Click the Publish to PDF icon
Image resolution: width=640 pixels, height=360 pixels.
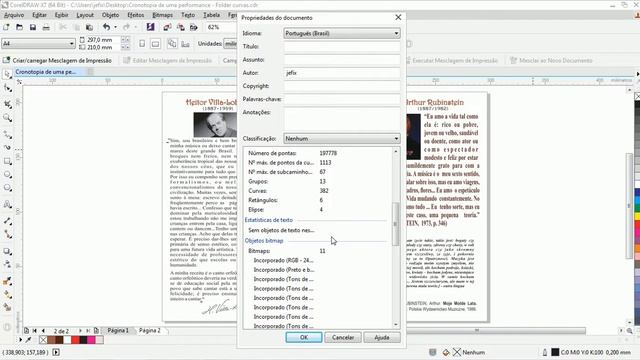point(194,27)
